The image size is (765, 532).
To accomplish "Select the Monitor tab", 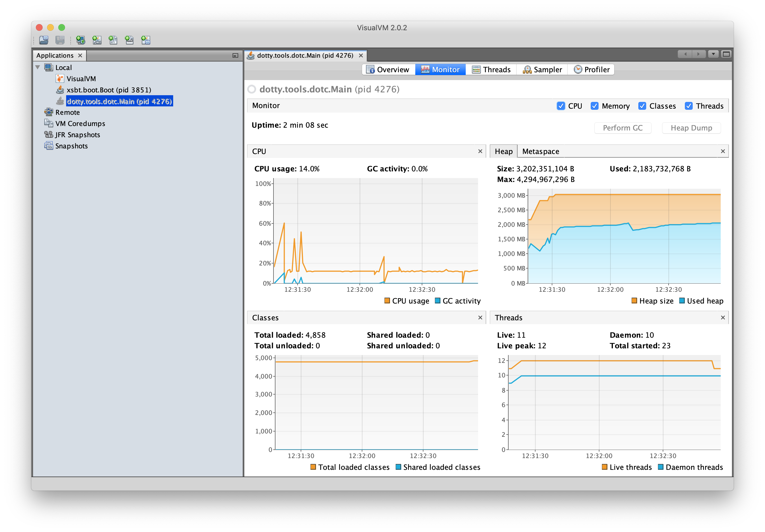I will (x=440, y=69).
